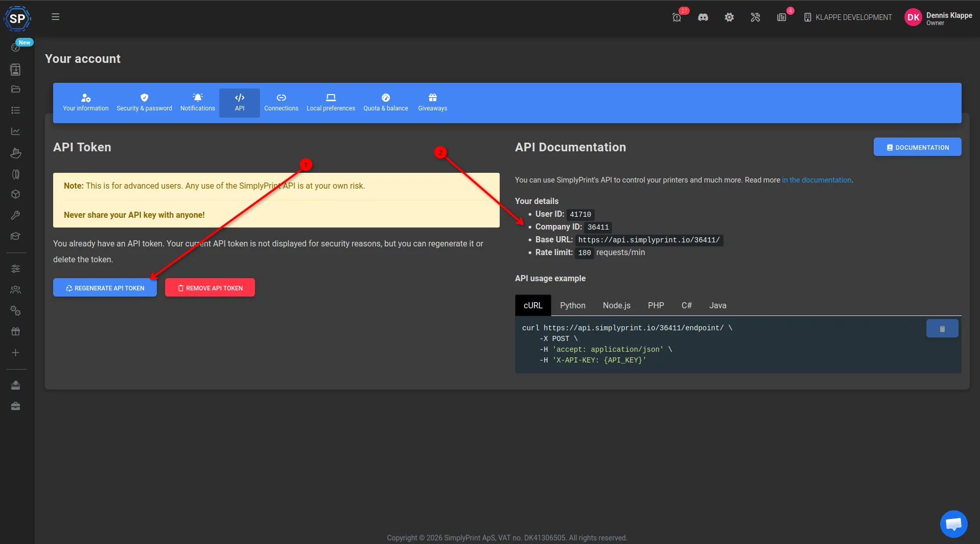Open the gear settings icon in header
Screen dimensions: 980x544
(x=729, y=17)
